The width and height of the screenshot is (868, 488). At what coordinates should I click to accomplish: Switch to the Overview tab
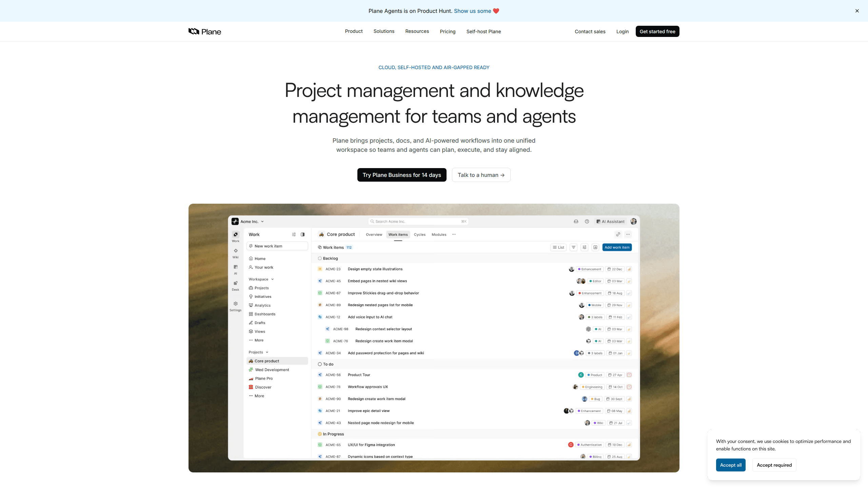374,235
